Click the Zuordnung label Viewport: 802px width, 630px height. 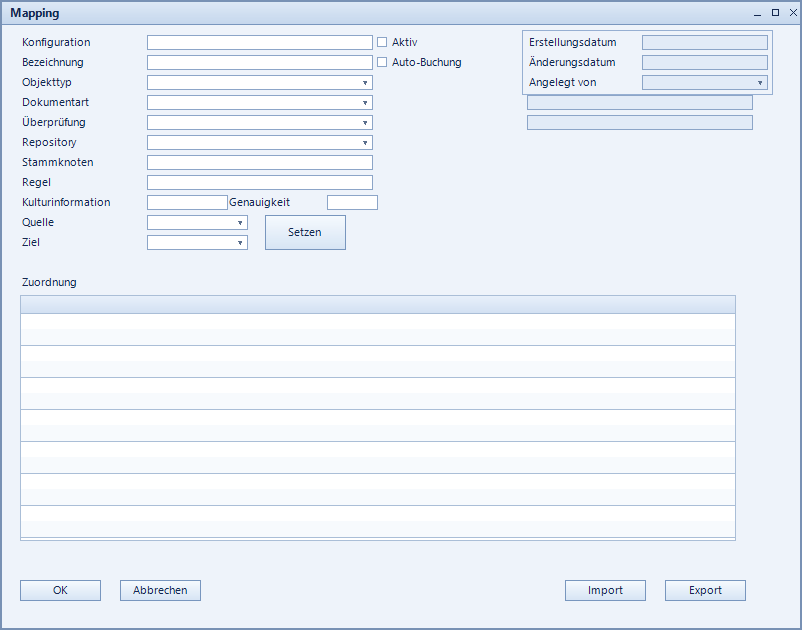point(49,282)
